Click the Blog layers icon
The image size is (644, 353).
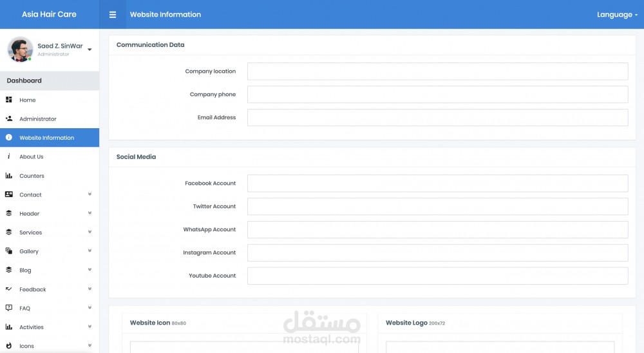tap(8, 270)
